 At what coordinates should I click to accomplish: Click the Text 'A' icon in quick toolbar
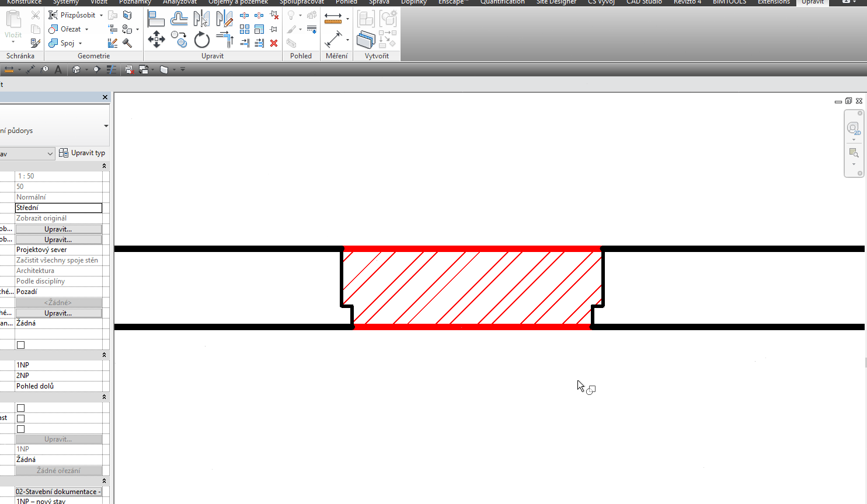58,69
